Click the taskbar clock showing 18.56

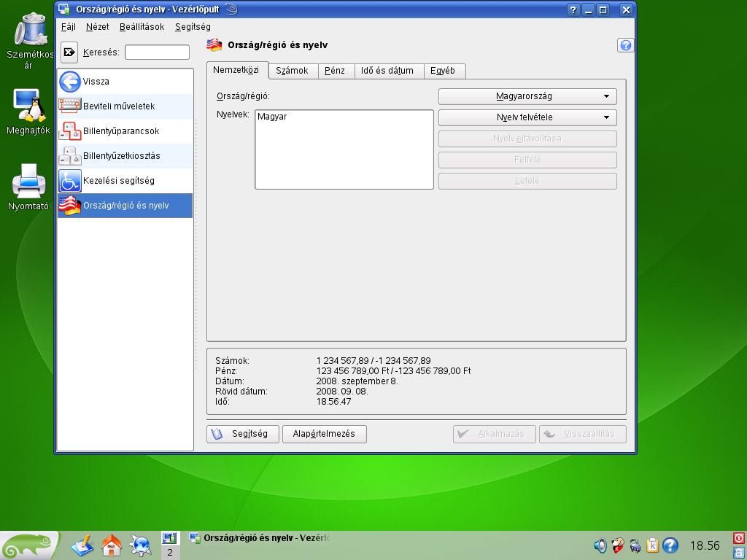click(705, 545)
